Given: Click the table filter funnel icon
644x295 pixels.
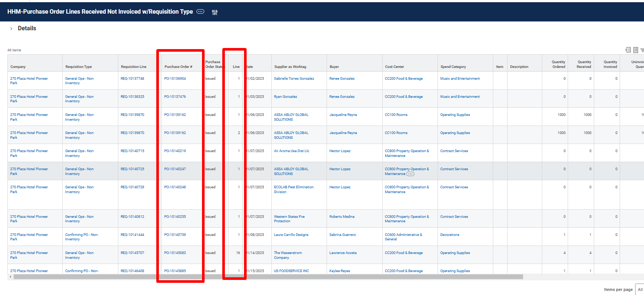Looking at the screenshot, I should [x=642, y=50].
